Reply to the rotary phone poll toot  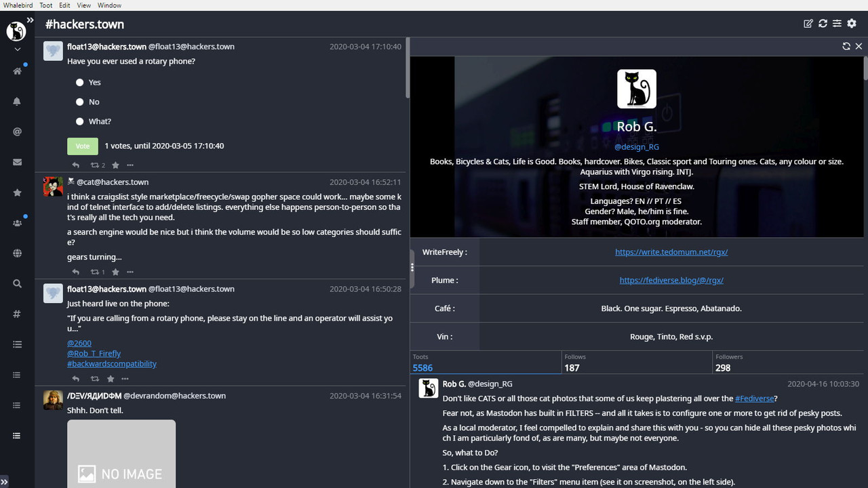[x=76, y=165]
